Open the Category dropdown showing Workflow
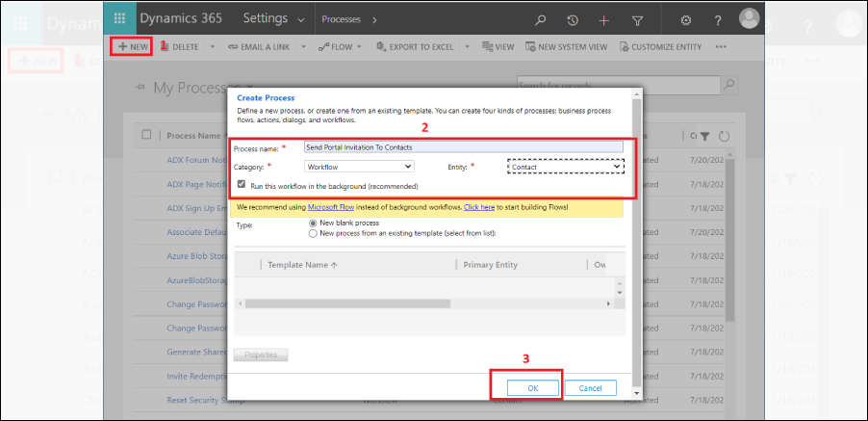This screenshot has height=421, width=868. coord(359,167)
